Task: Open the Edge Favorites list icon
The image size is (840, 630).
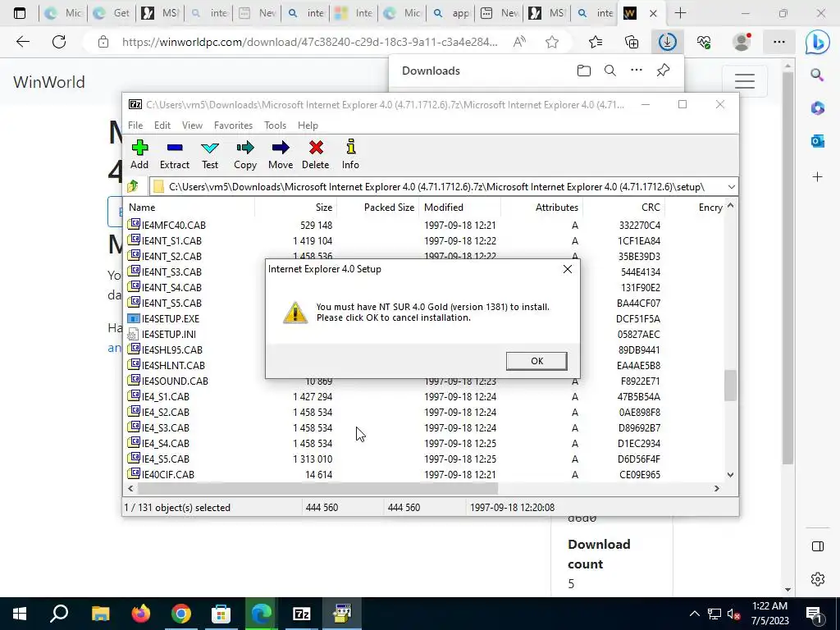Action: pyautogui.click(x=596, y=42)
